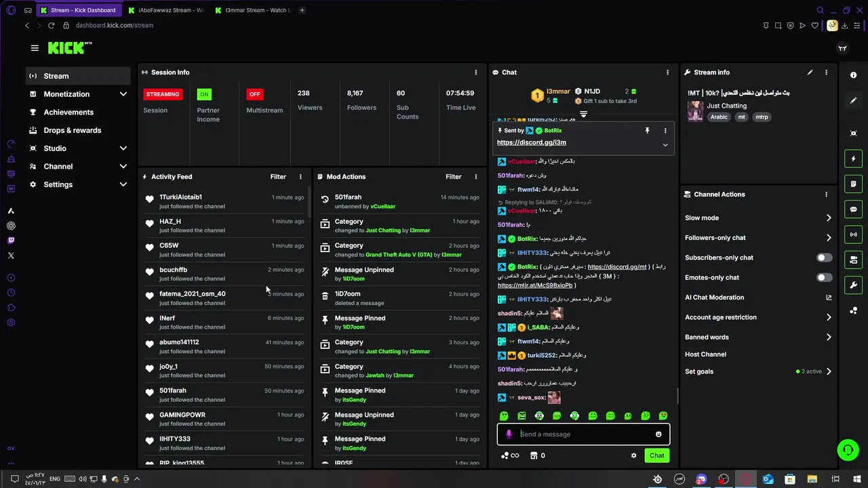
Task: Send message with Chat button
Action: click(x=656, y=455)
